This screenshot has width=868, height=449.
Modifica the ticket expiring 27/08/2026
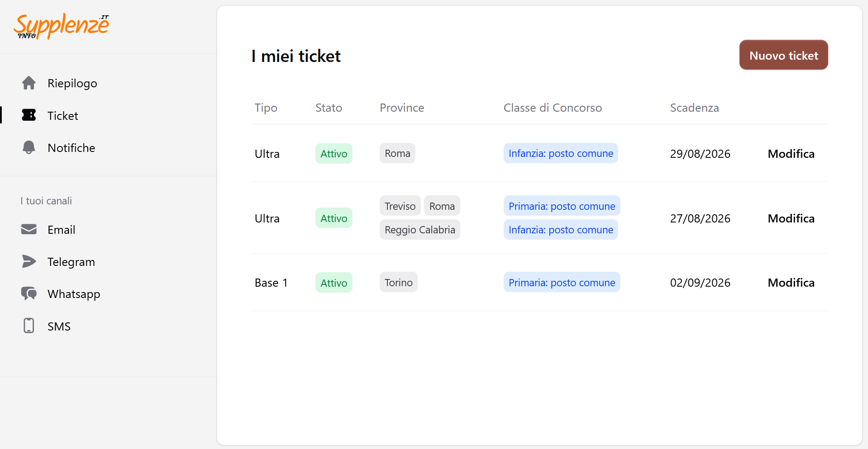pos(791,218)
